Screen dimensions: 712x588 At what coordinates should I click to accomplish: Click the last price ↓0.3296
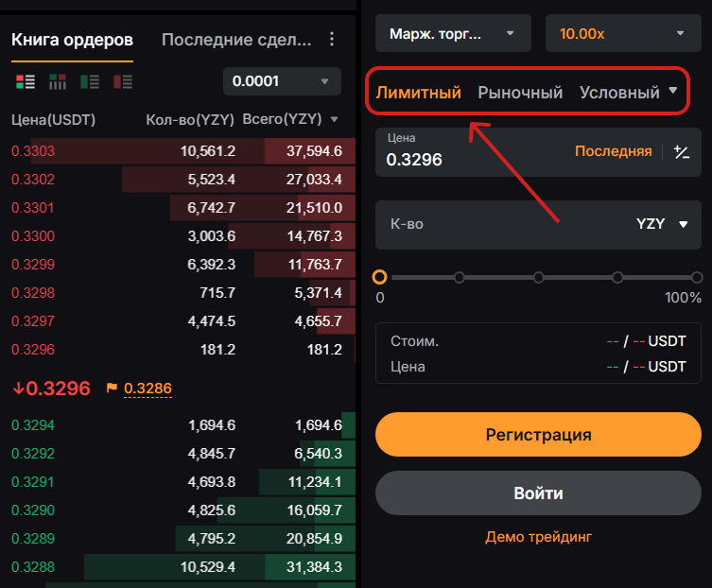coord(51,389)
